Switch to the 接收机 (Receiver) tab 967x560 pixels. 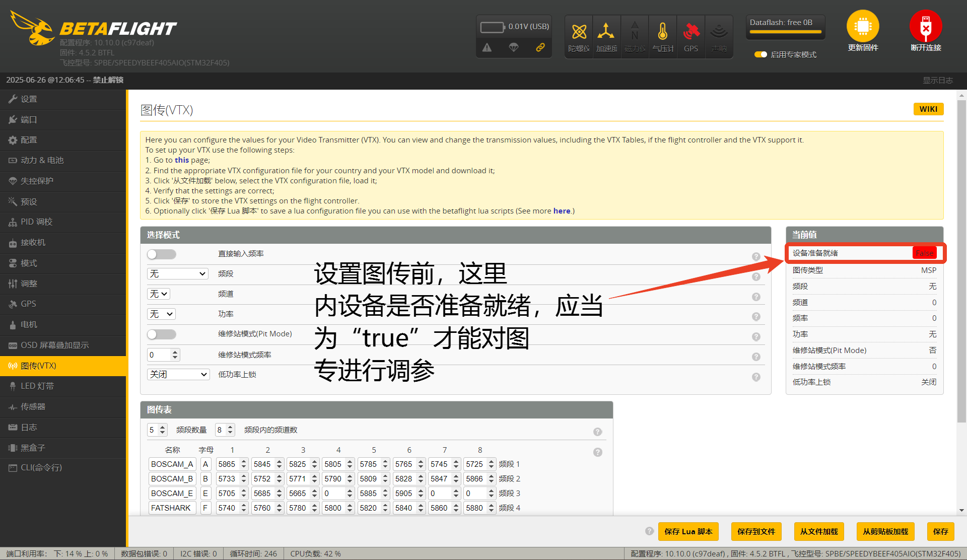tap(63, 243)
